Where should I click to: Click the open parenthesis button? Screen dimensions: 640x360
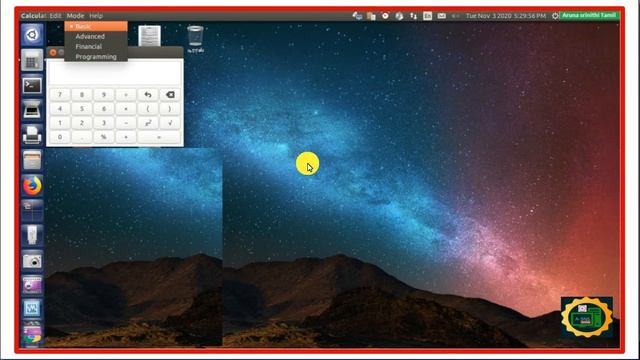(148, 109)
